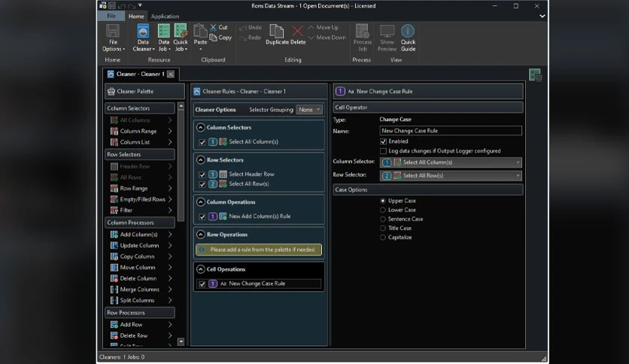Select Column Range in the palette
This screenshot has width=629, height=364.
click(x=140, y=131)
